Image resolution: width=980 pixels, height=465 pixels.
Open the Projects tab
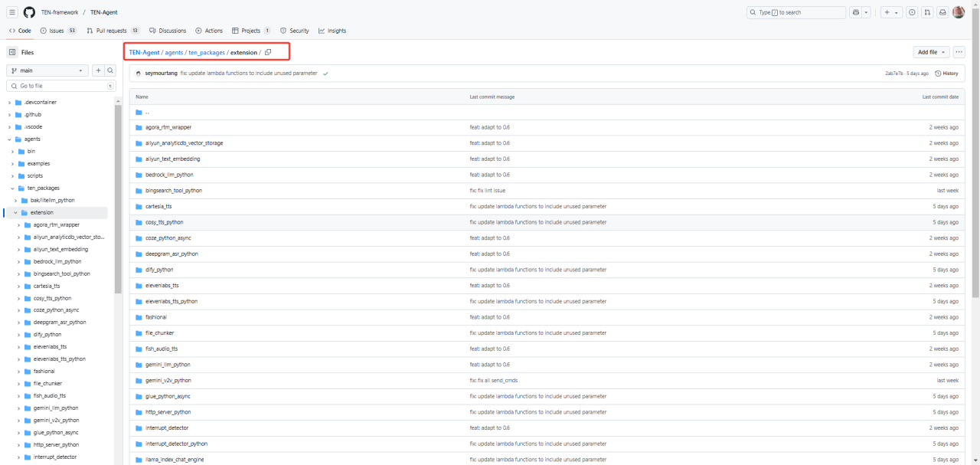251,31
